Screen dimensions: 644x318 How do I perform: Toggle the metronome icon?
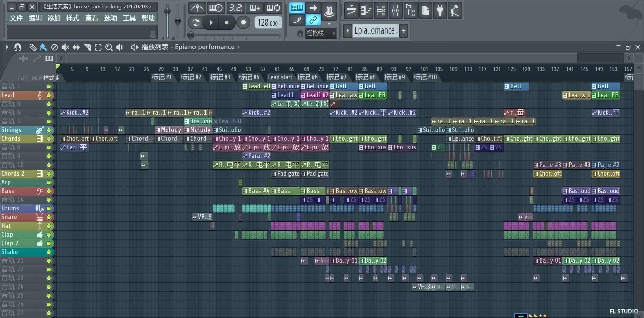(x=197, y=8)
